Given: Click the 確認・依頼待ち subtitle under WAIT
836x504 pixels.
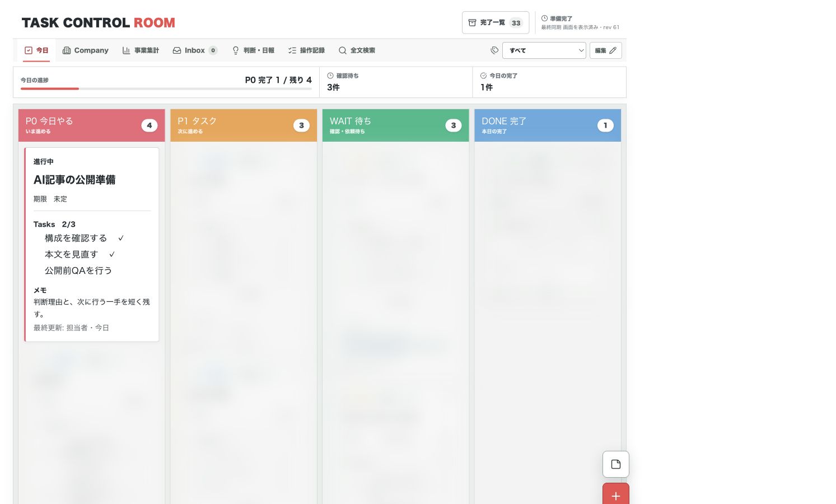Looking at the screenshot, I should (347, 132).
